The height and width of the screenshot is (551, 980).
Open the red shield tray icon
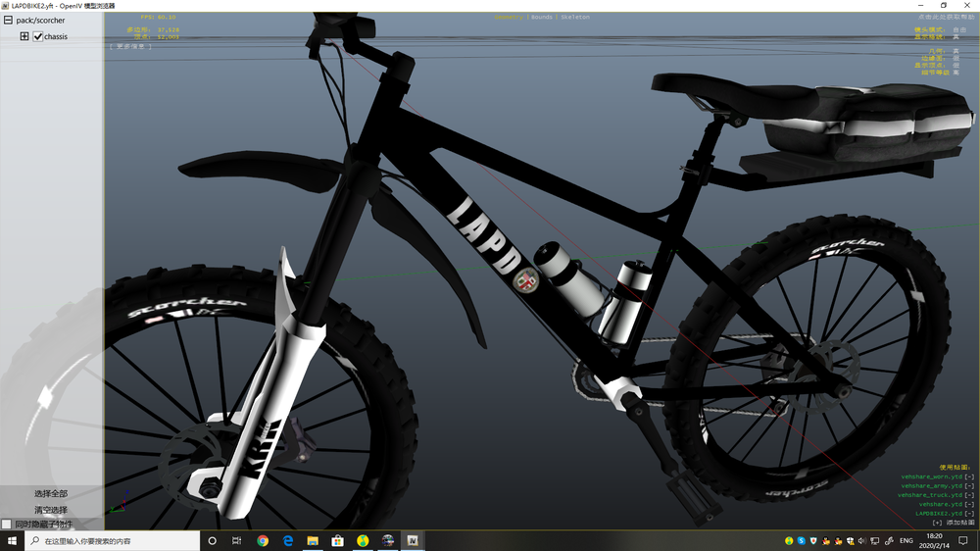pos(813,541)
